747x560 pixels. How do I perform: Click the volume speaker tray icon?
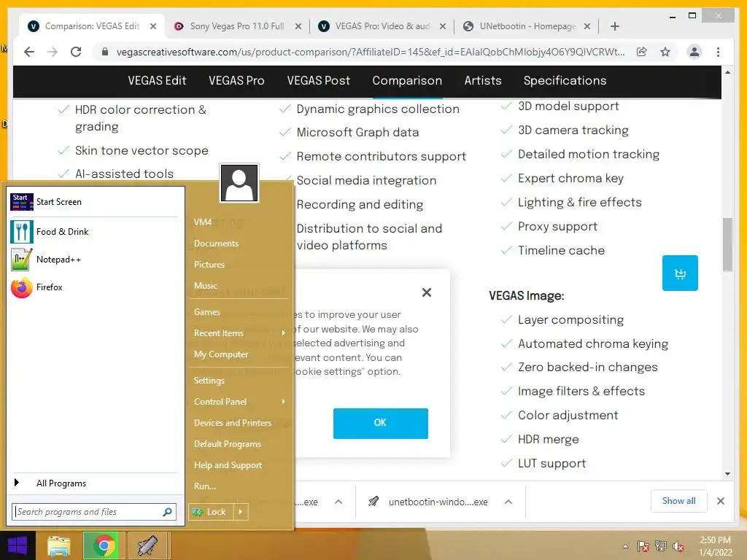pyautogui.click(x=678, y=546)
